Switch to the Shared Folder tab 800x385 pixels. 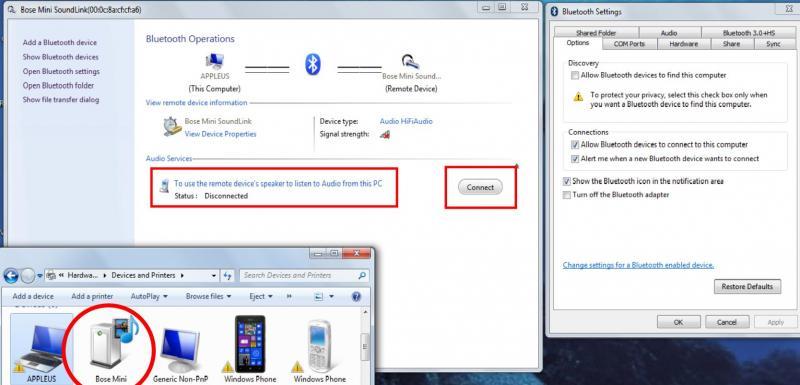[x=596, y=33]
